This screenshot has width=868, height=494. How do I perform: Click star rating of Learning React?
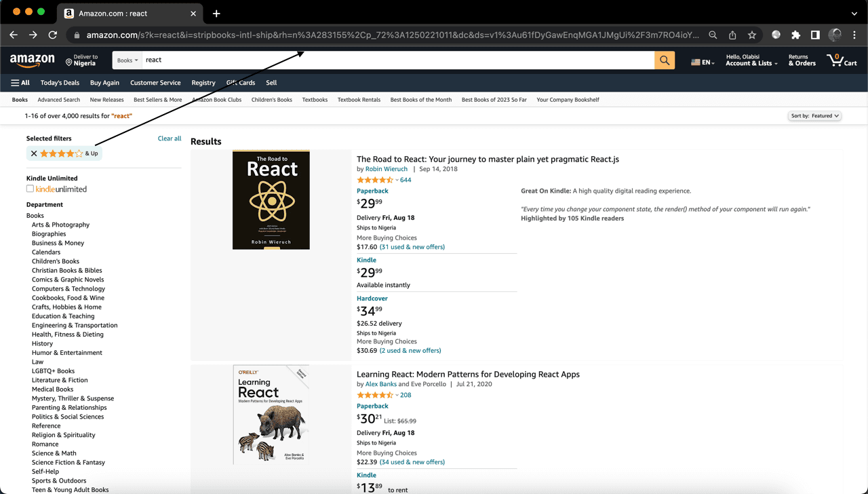[x=375, y=395]
